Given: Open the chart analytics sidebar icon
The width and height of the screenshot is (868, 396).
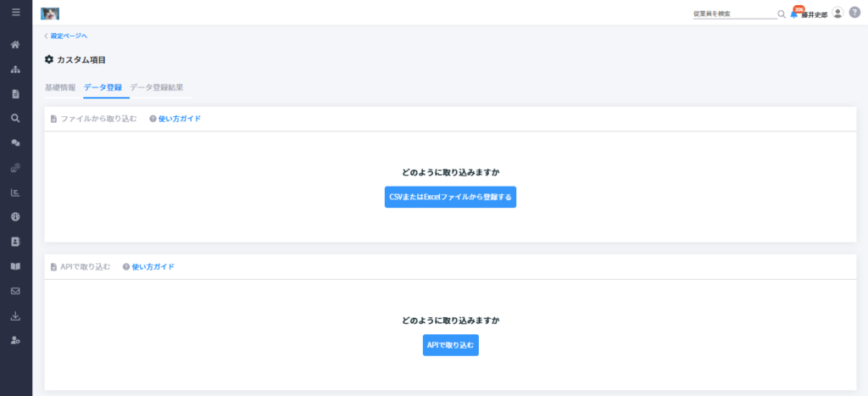Looking at the screenshot, I should click(15, 192).
